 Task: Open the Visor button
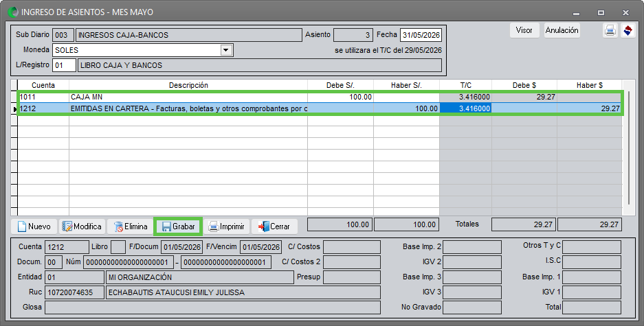[524, 30]
